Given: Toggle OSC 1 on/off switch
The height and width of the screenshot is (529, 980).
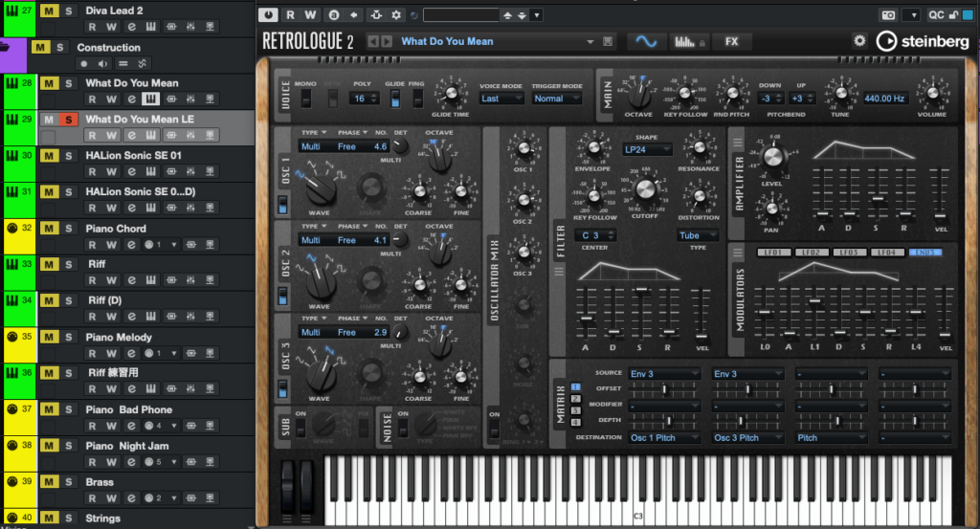Looking at the screenshot, I should tap(282, 204).
